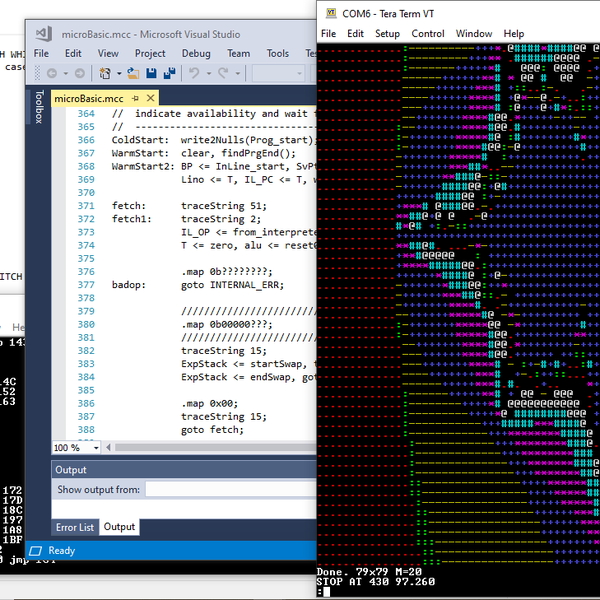Open the Edit menu in Visual Studio
600x600 pixels.
73,53
